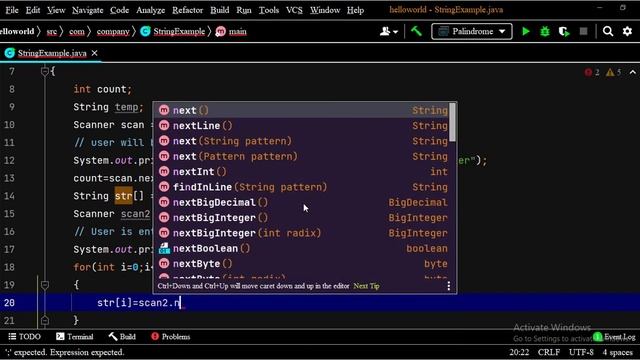Click the scrollbar of completion popup

click(452, 122)
